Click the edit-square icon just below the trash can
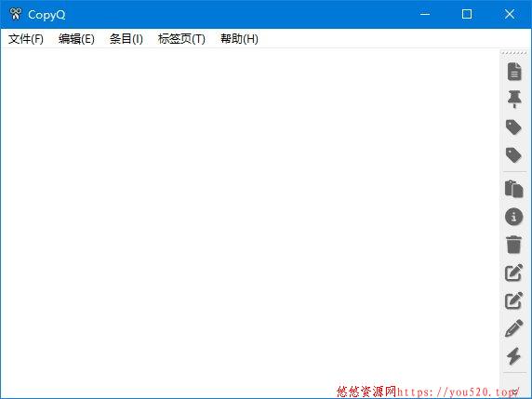Image resolution: width=532 pixels, height=399 pixels. 513,273
